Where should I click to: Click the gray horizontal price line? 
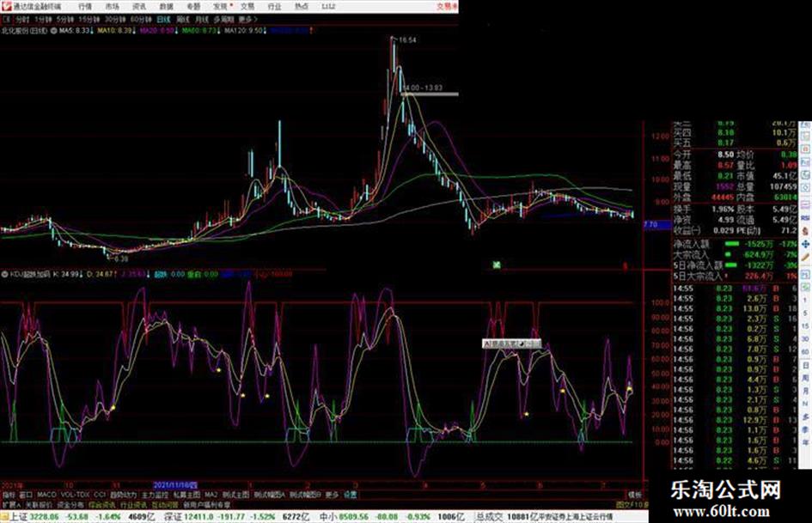click(430, 94)
